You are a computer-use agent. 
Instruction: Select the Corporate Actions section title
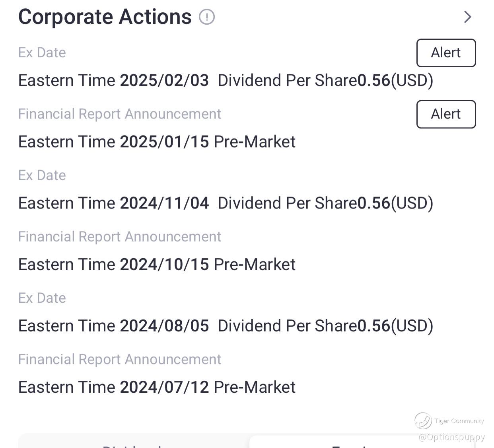click(x=105, y=17)
